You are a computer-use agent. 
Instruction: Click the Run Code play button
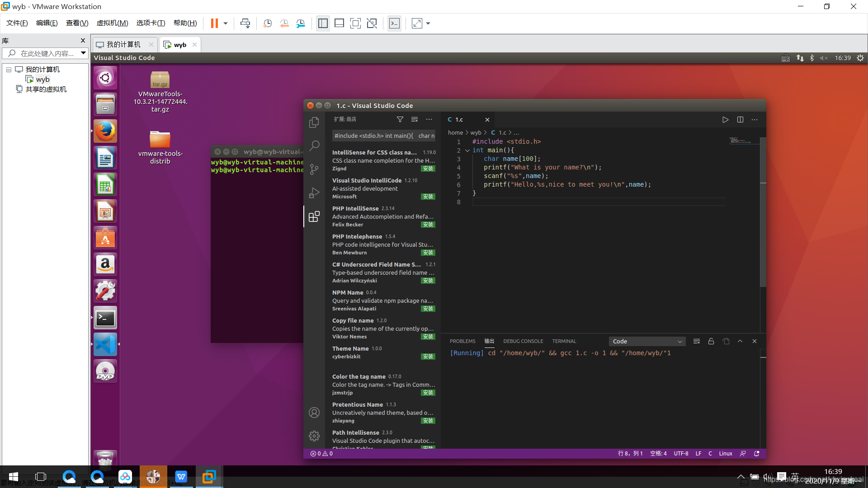(725, 120)
